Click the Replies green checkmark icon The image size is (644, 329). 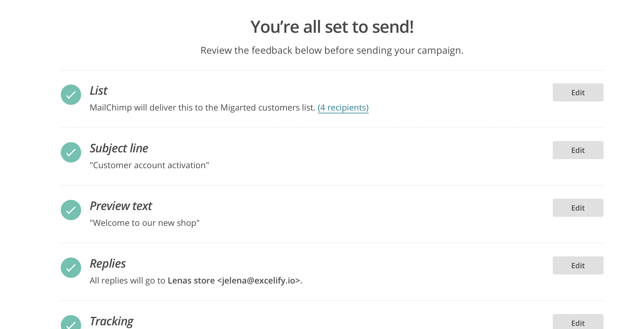coord(71,268)
